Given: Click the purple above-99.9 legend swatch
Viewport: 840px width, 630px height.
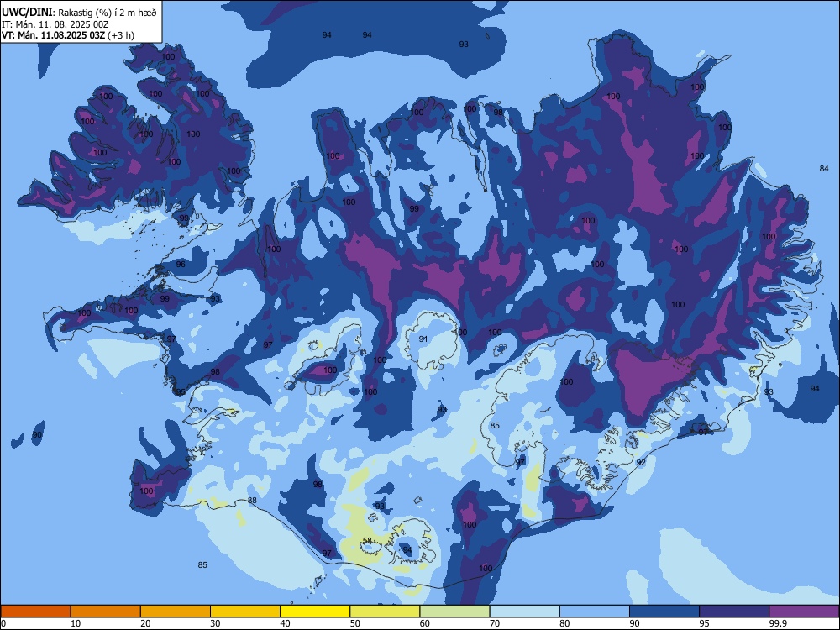Looking at the screenshot, I should tap(804, 612).
